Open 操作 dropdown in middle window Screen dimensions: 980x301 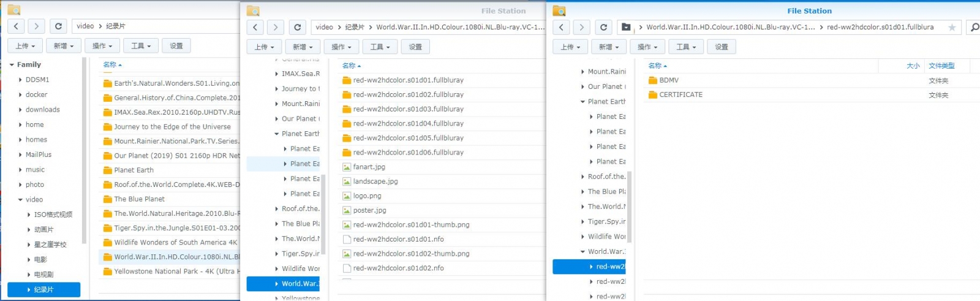pos(342,47)
